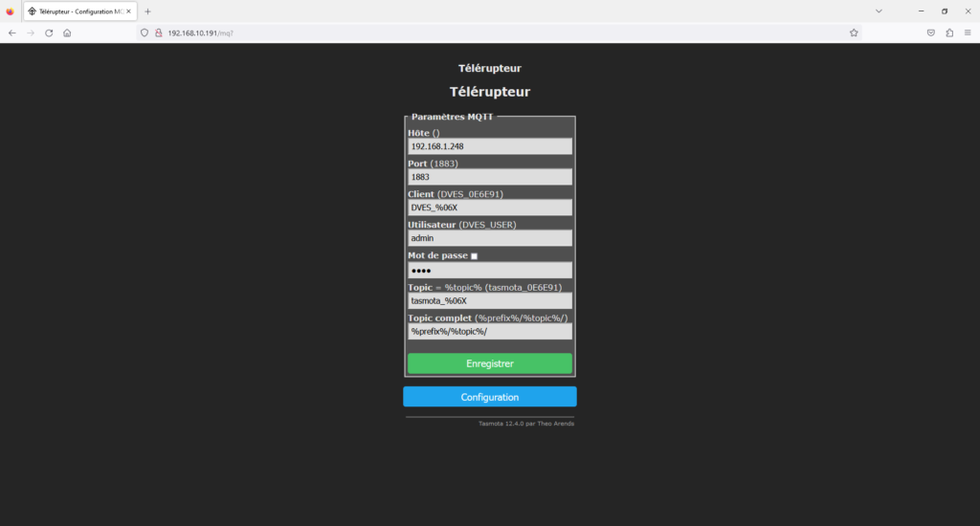Click the large Télérupteur heading

coord(489,92)
